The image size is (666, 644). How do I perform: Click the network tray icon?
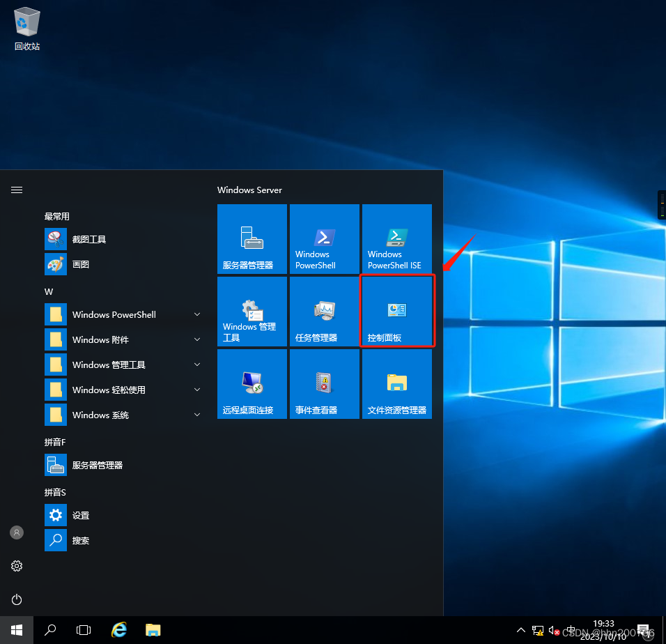538,630
